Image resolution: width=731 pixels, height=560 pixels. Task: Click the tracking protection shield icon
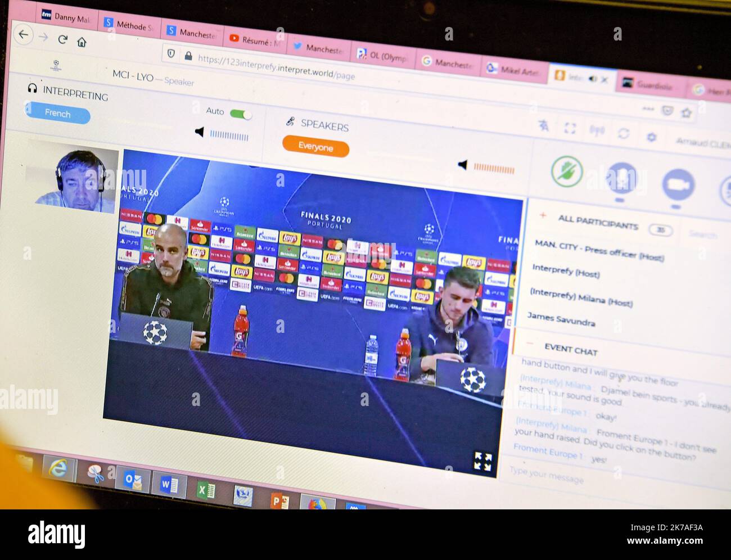(x=172, y=53)
